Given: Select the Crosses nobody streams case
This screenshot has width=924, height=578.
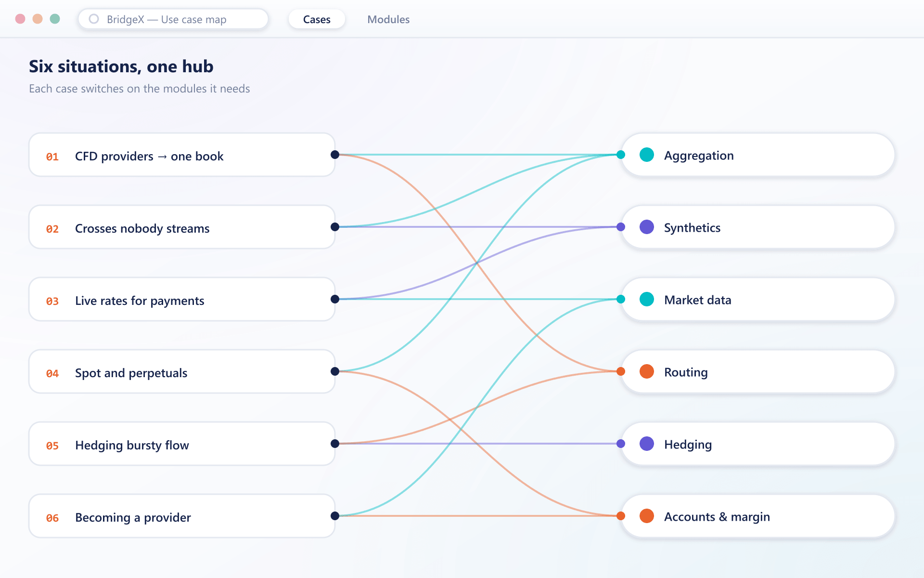Looking at the screenshot, I should 182,227.
